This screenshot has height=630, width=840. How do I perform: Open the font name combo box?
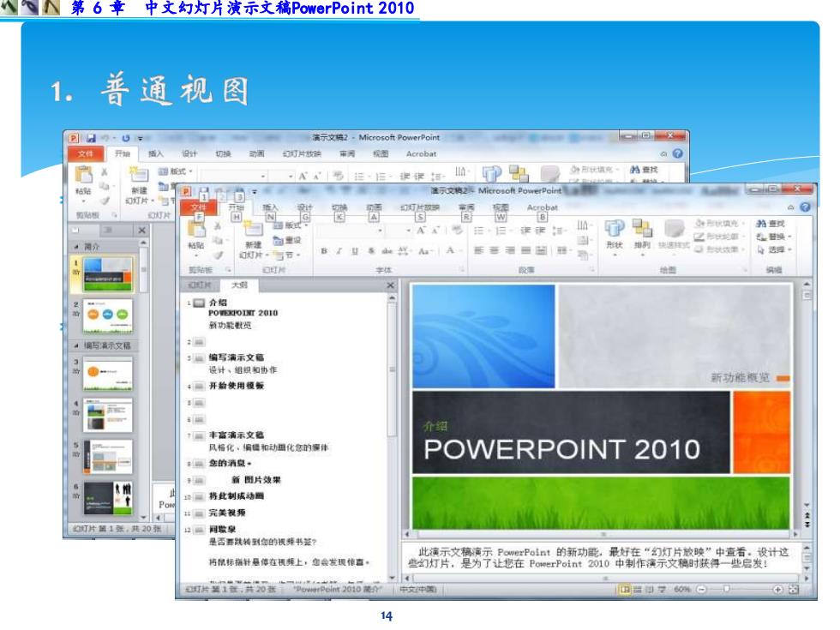(350, 231)
